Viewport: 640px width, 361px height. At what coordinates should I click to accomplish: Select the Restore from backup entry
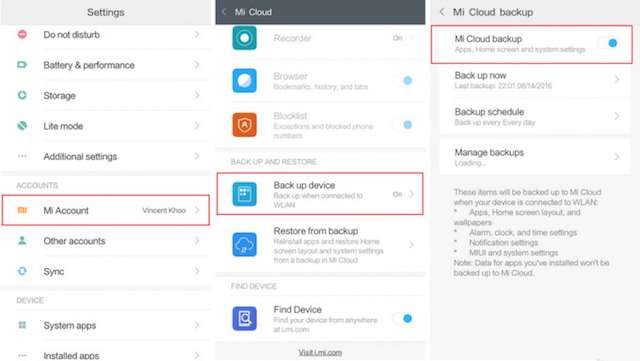[x=320, y=244]
